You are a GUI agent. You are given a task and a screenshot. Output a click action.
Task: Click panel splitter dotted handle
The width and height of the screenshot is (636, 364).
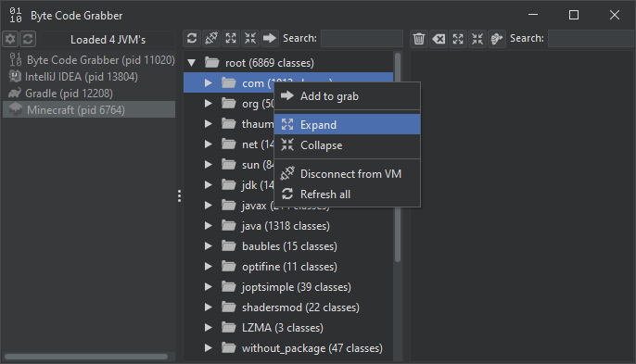click(179, 195)
